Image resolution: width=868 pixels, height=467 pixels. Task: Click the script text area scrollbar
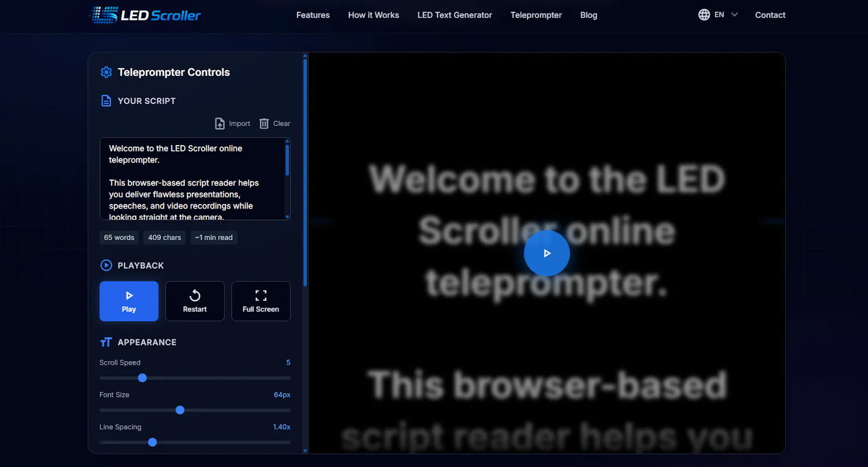click(287, 160)
